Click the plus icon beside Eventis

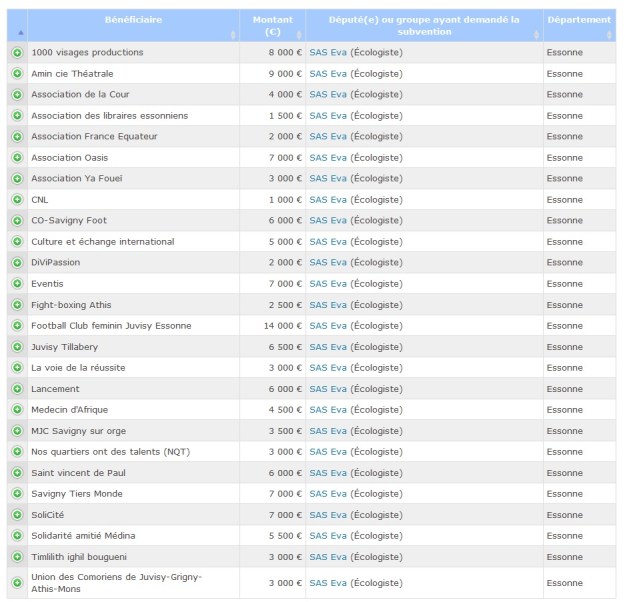coord(17,283)
